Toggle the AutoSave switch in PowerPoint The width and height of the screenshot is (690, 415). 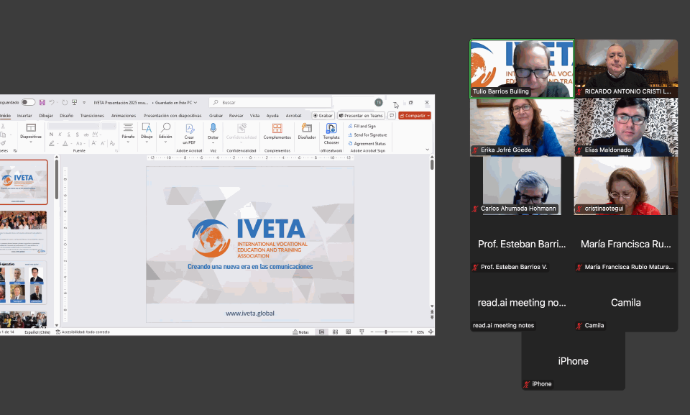tap(28, 102)
